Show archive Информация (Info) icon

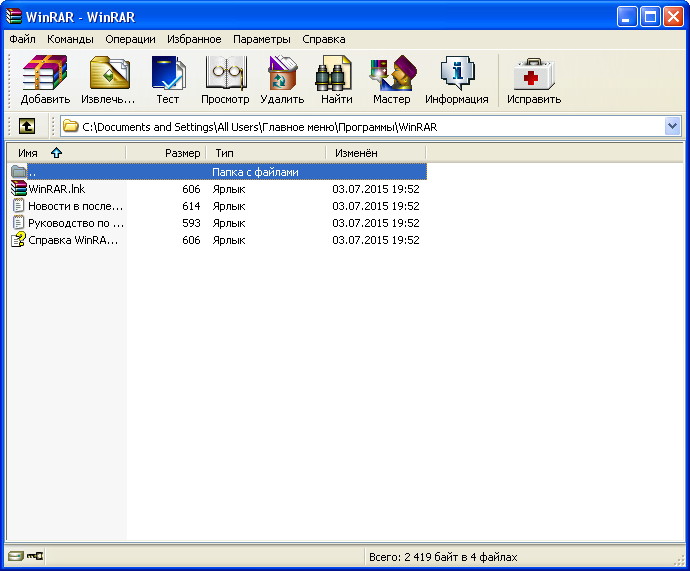[x=457, y=73]
